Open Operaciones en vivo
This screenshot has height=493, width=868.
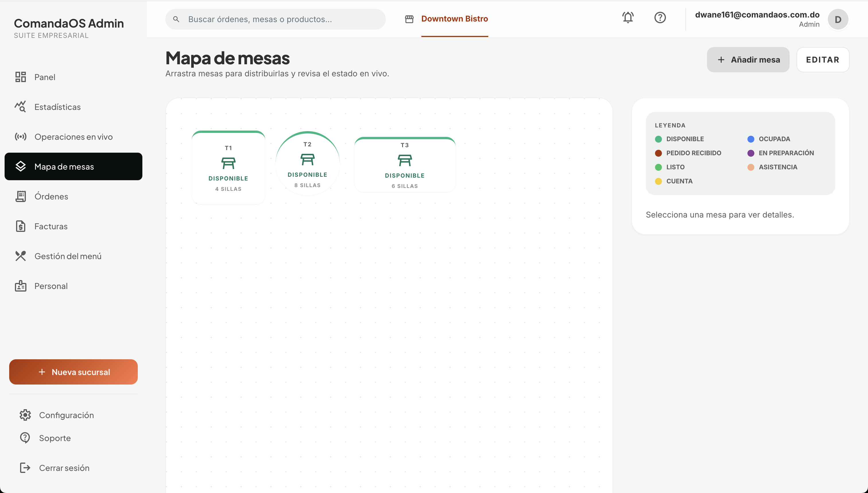coord(73,137)
